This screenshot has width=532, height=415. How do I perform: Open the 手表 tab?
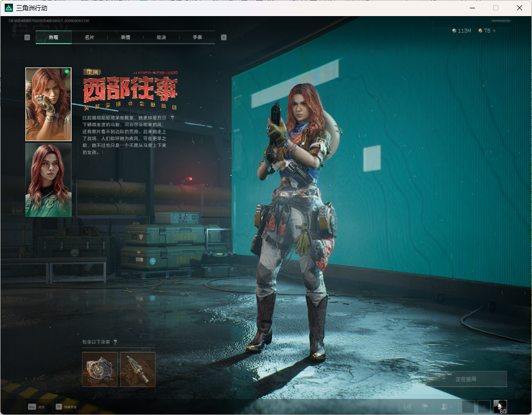tap(198, 37)
